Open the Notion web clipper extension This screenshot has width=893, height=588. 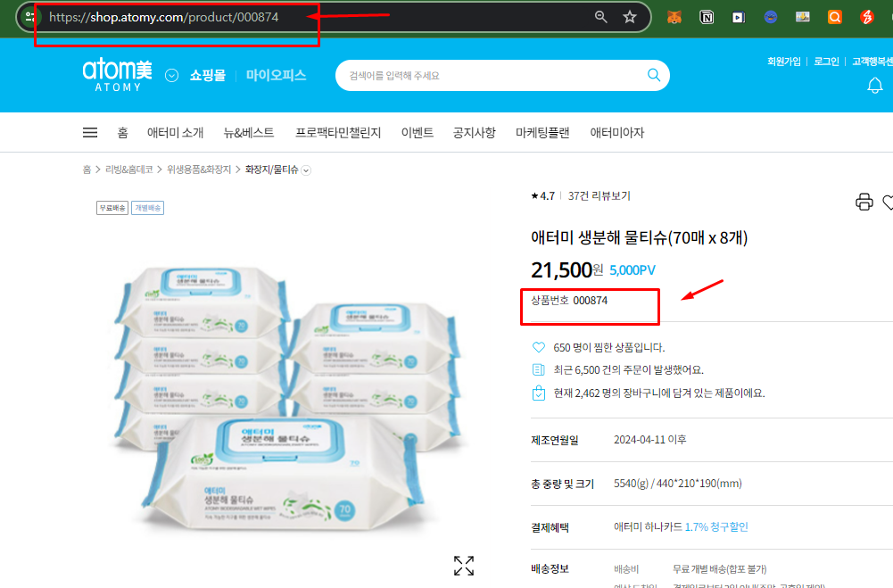pyautogui.click(x=707, y=17)
